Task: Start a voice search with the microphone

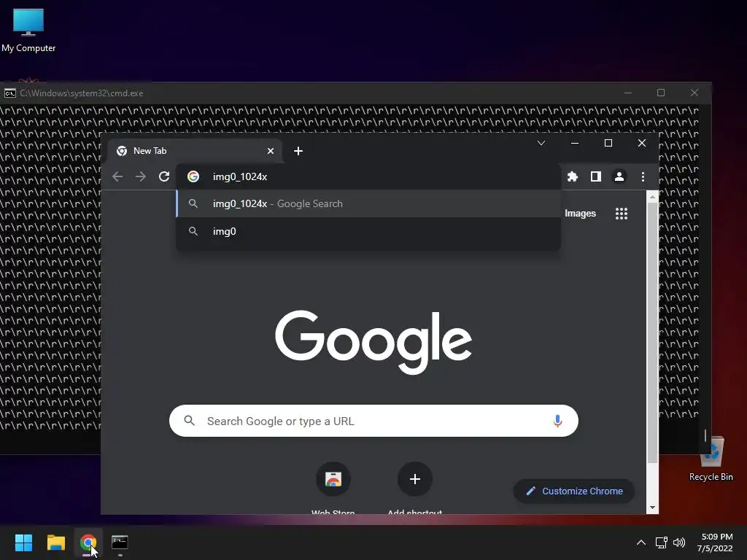Action: point(557,421)
